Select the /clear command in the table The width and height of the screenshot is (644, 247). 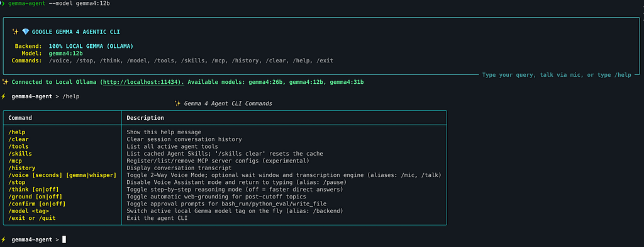[18, 139]
